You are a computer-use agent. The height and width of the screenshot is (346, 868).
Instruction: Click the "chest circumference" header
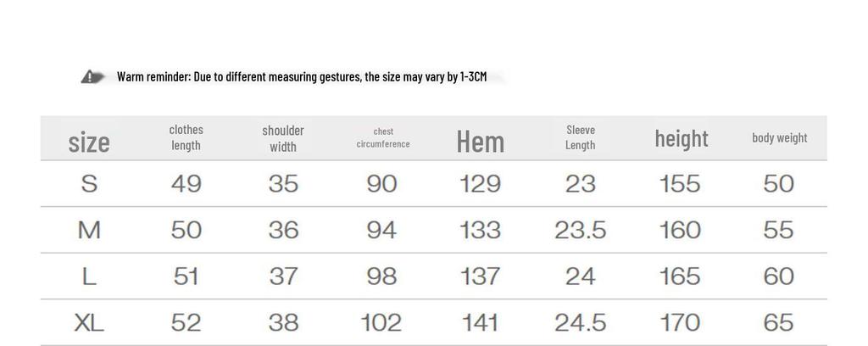click(383, 137)
